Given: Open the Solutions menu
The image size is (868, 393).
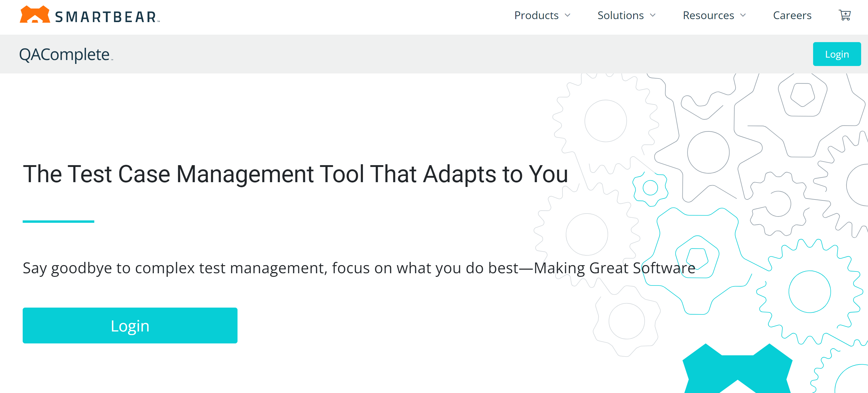Looking at the screenshot, I should coord(620,16).
